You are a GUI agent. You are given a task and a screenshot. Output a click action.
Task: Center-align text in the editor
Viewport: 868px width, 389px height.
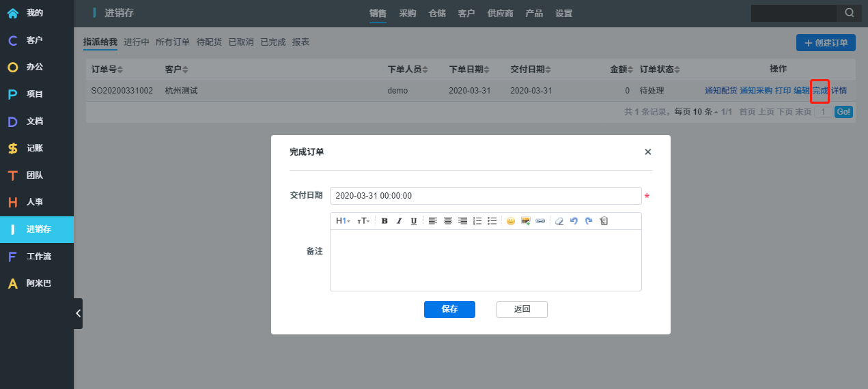click(x=448, y=221)
